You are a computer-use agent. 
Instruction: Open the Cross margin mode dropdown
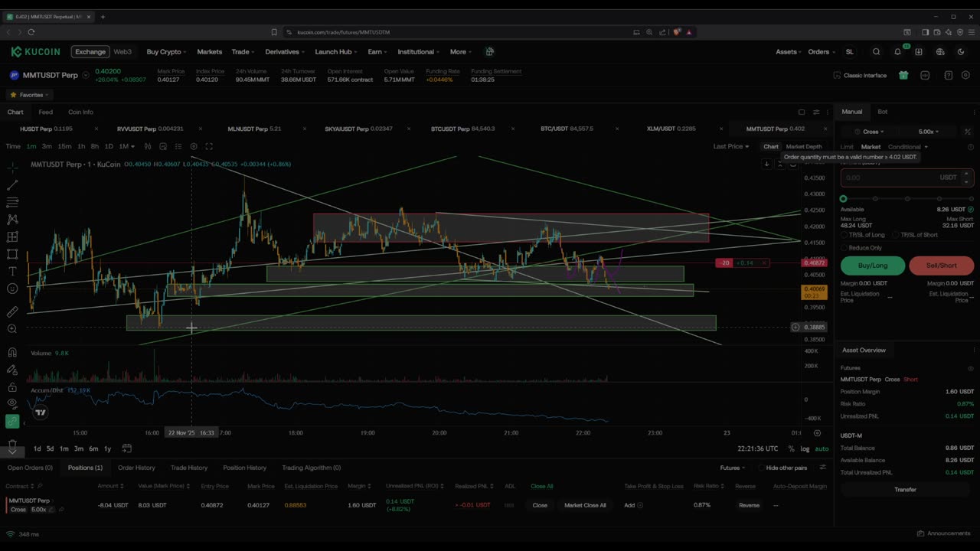pyautogui.click(x=873, y=132)
